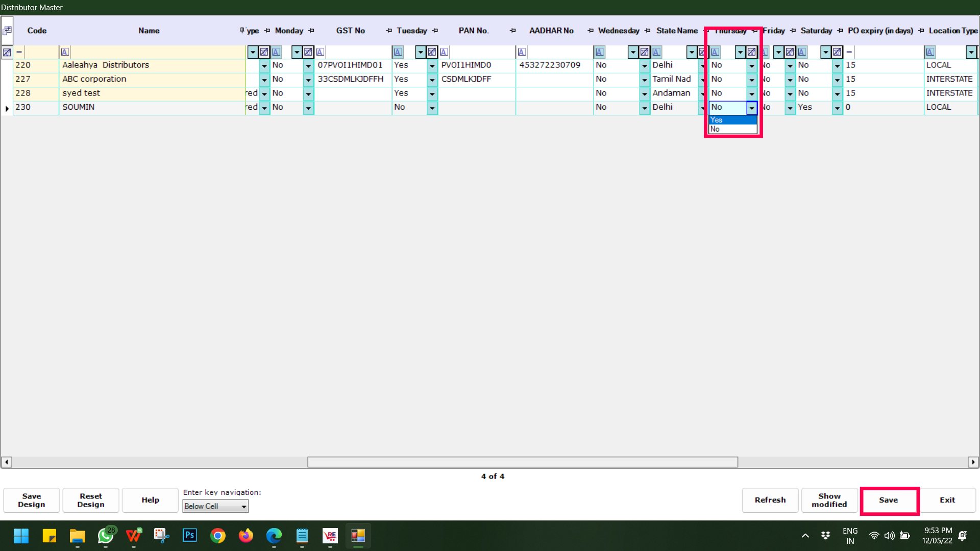980x551 pixels.
Task: Click the pin icon after Monday header
Action: click(x=311, y=31)
